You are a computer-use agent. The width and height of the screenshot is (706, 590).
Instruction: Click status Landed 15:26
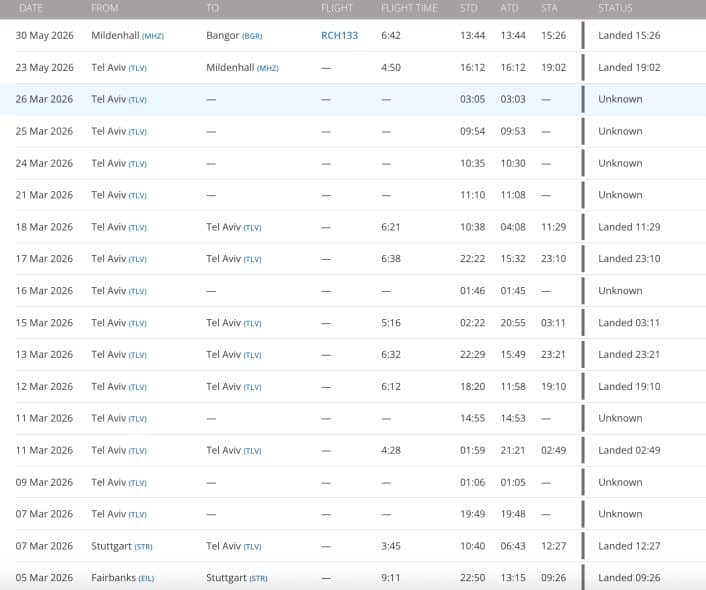[x=629, y=36]
